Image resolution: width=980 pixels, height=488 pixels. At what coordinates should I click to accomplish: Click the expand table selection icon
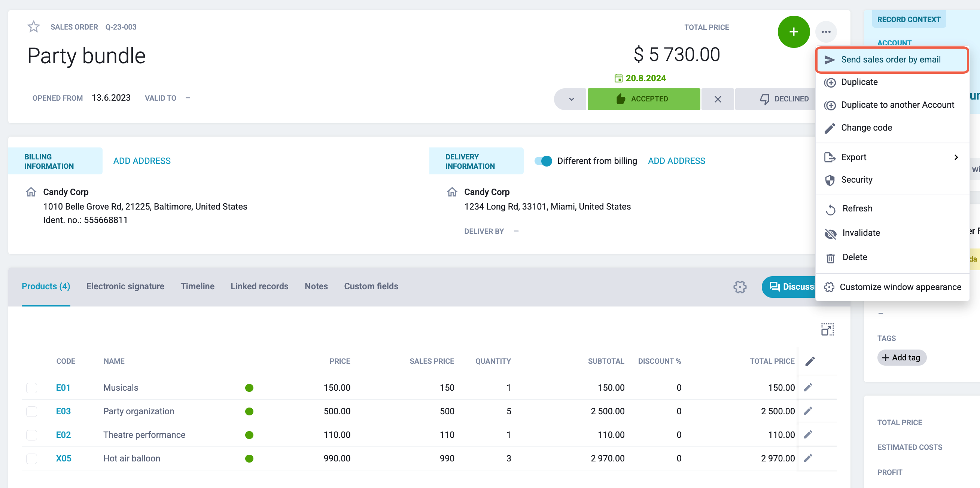click(x=827, y=329)
